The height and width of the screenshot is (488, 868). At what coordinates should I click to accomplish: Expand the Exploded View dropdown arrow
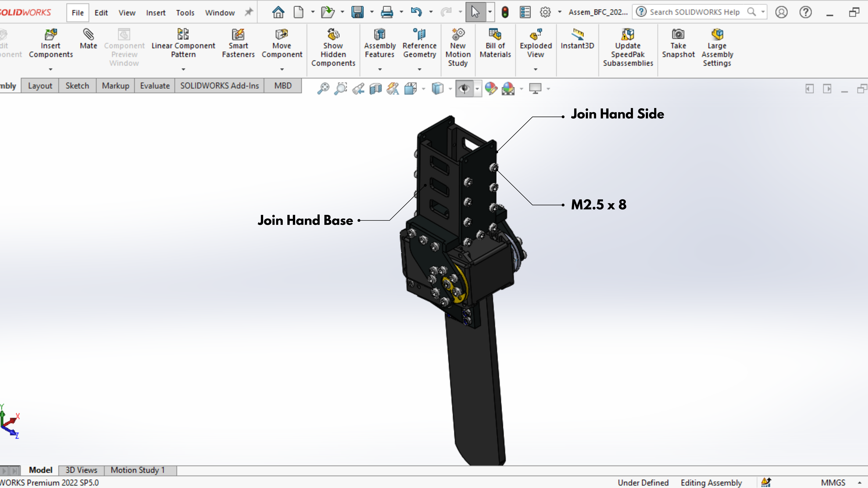pos(535,69)
